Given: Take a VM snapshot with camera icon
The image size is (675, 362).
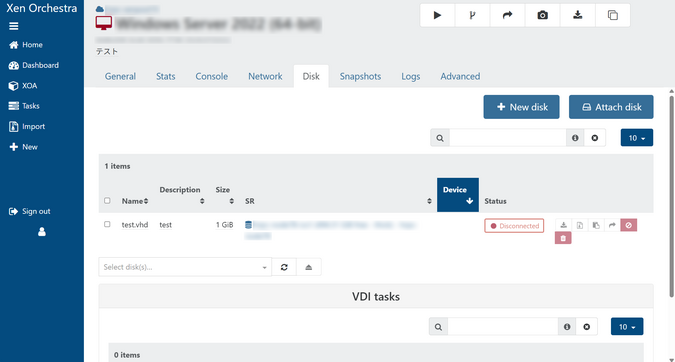Looking at the screenshot, I should point(542,15).
